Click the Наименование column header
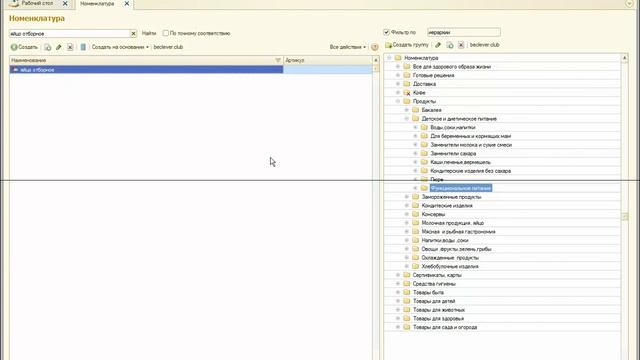The width and height of the screenshot is (640, 360). (146, 60)
